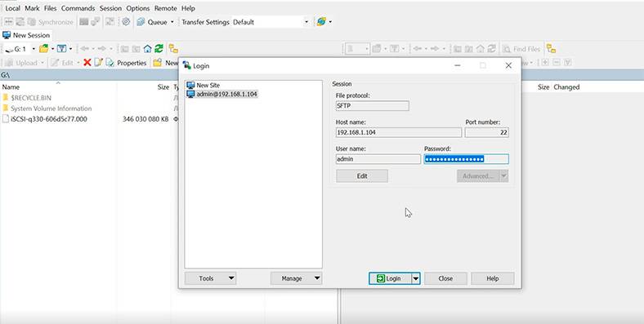Click the green Login button
The width and height of the screenshot is (644, 324).
(390, 278)
